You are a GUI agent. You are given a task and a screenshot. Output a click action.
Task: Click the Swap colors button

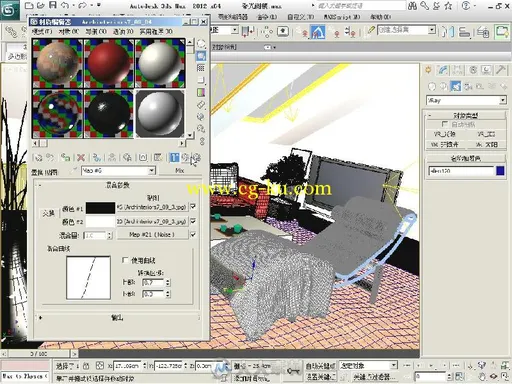[48, 214]
